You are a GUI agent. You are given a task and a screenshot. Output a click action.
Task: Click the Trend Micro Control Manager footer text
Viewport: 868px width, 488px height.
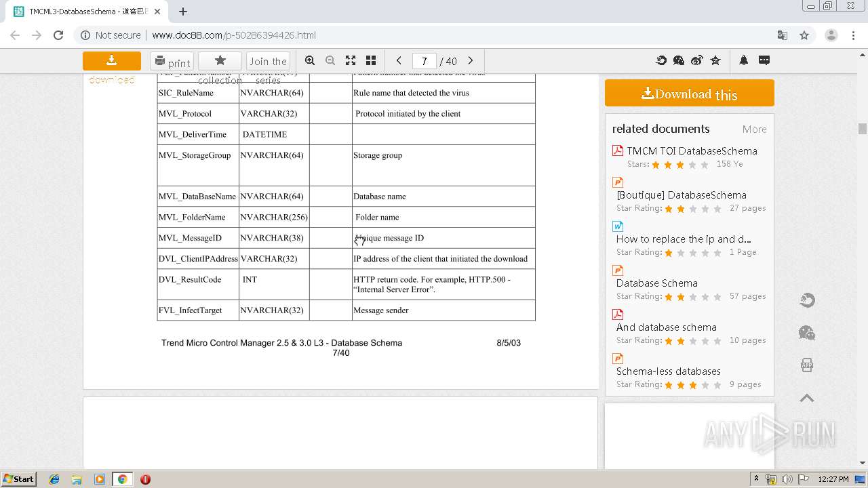(281, 343)
